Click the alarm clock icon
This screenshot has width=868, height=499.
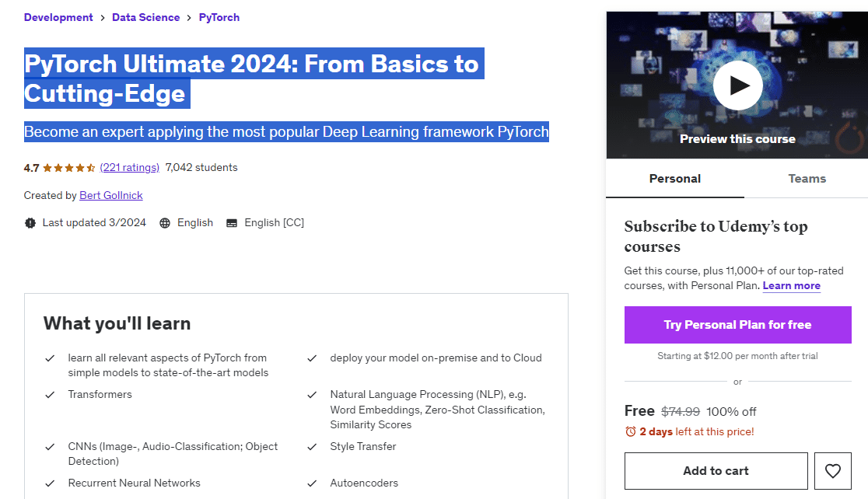(x=630, y=431)
